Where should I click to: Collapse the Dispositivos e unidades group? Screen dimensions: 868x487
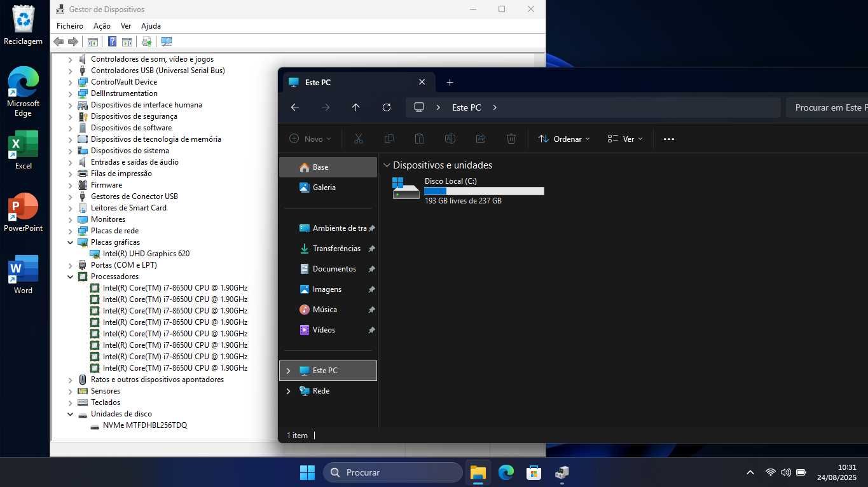click(x=387, y=165)
